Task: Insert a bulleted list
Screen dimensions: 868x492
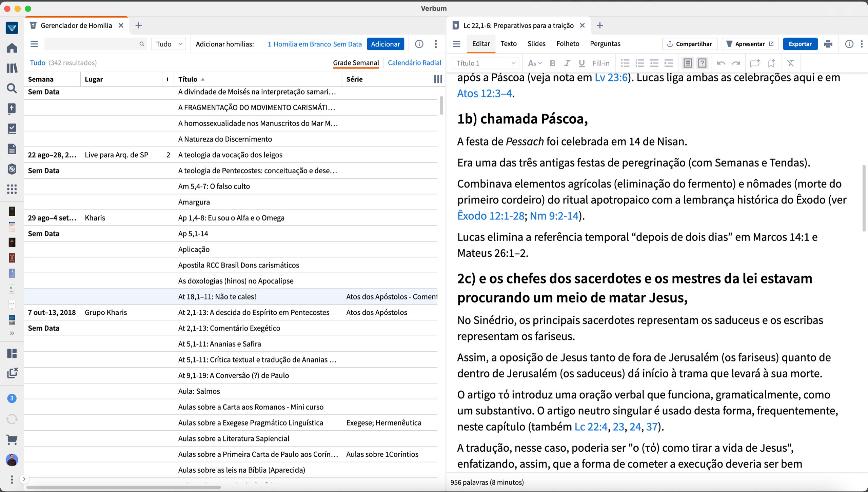Action: 625,63
